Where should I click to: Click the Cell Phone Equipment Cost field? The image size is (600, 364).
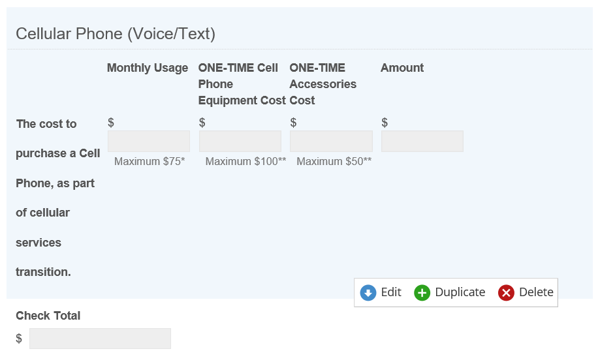coord(240,142)
